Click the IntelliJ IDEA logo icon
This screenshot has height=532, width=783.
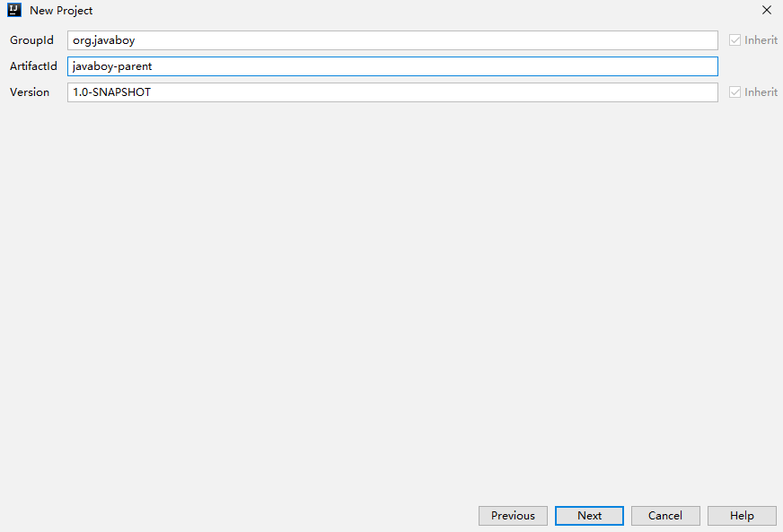click(14, 10)
